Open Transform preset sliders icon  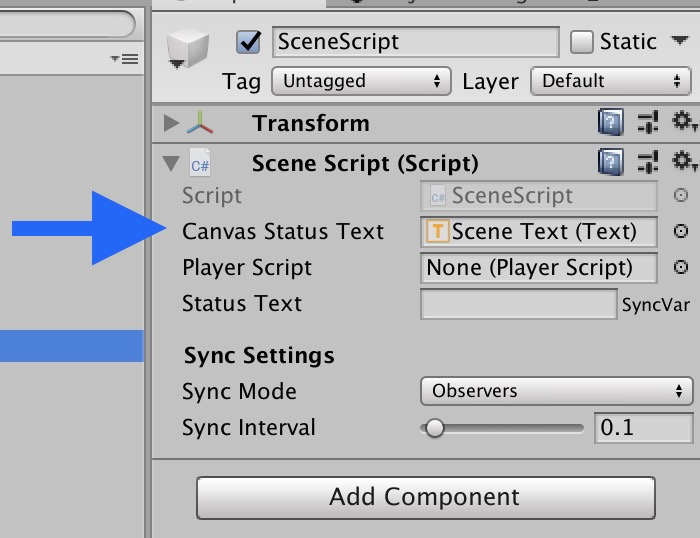point(648,122)
